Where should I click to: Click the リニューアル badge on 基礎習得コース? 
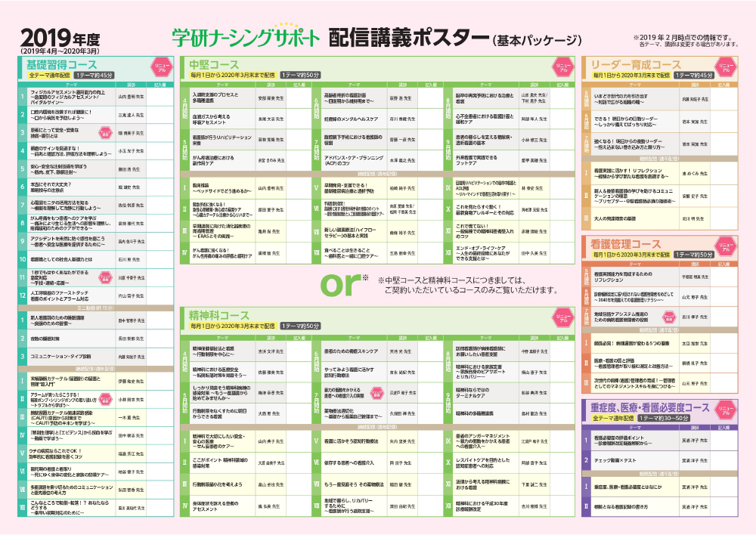click(162, 68)
